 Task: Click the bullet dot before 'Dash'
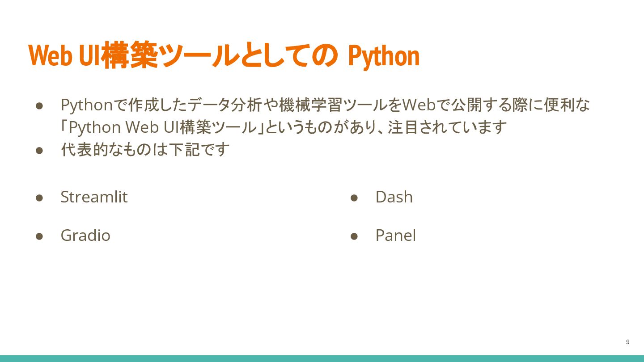pyautogui.click(x=354, y=198)
